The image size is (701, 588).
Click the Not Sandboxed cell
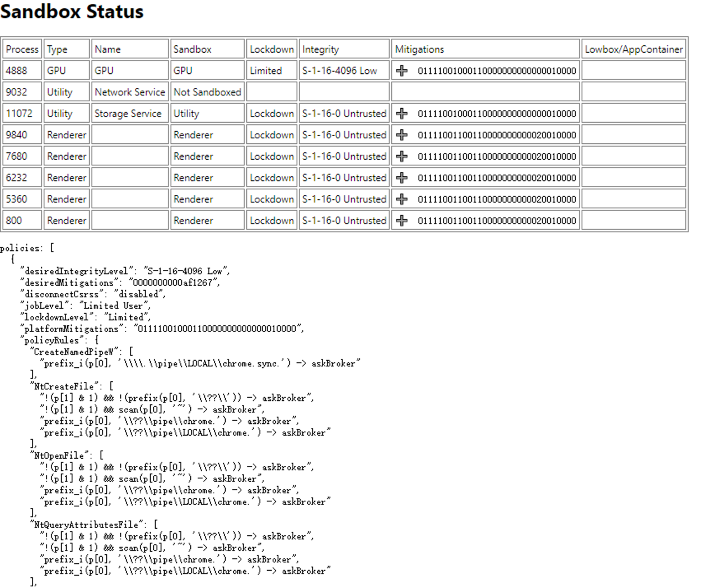pos(207,92)
